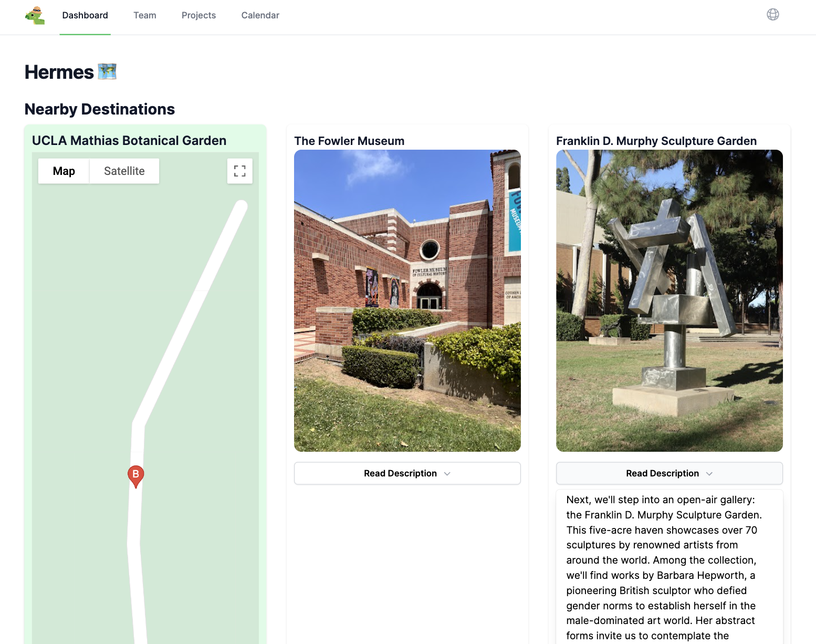Open the globe language icon
Screen dimensions: 816x644
[x=772, y=15]
